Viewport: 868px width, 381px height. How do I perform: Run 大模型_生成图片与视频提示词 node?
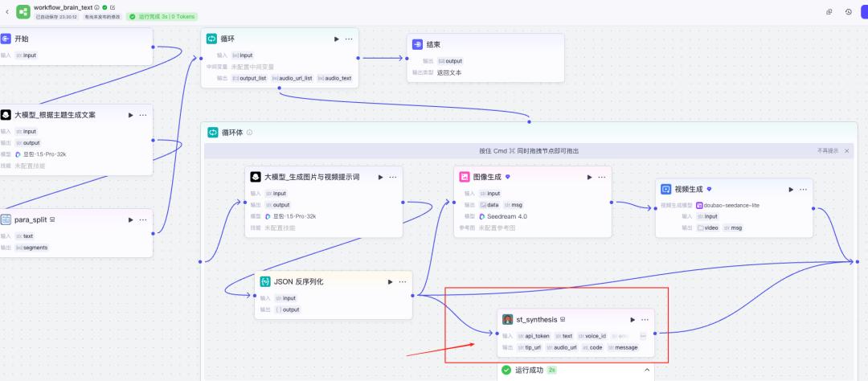click(x=380, y=177)
